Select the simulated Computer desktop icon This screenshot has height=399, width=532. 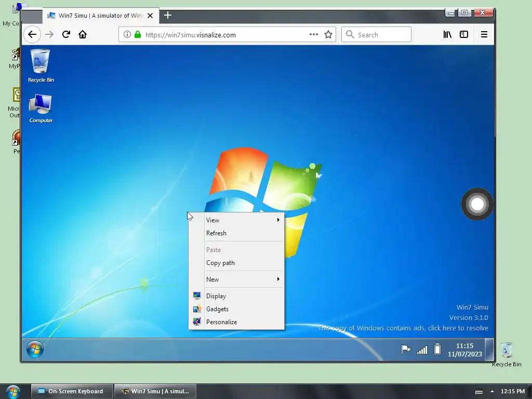tap(41, 109)
